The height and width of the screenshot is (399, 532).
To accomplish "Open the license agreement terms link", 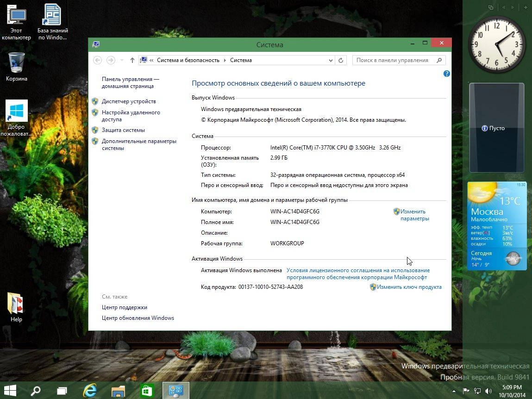I will click(358, 274).
